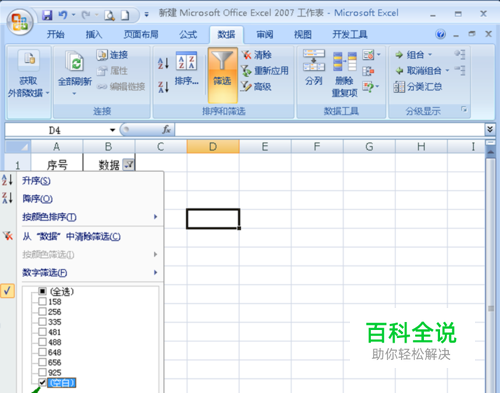
Task: Open Excel help question mark icon
Action: pos(440,34)
